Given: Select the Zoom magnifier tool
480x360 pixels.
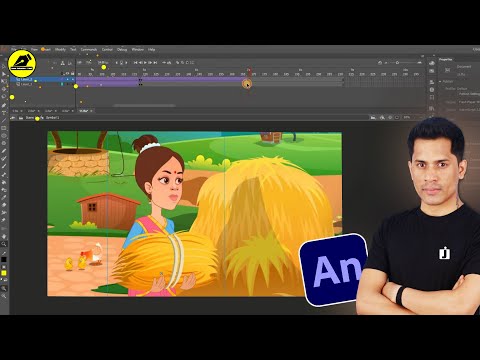Looking at the screenshot, I should click(4, 244).
